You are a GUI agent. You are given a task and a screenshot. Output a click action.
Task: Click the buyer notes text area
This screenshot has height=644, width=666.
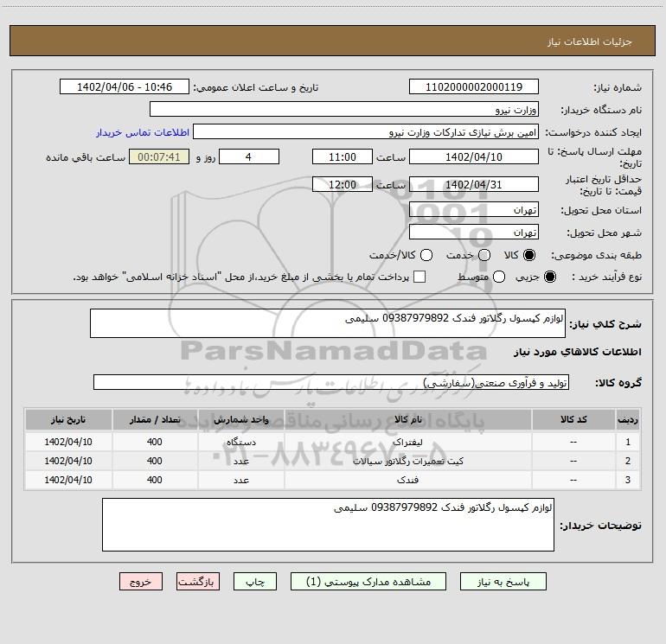pyautogui.click(x=328, y=525)
